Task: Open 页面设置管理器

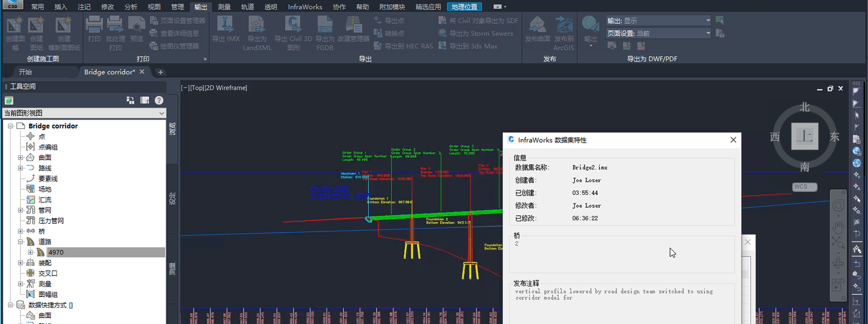Action: coord(178,20)
